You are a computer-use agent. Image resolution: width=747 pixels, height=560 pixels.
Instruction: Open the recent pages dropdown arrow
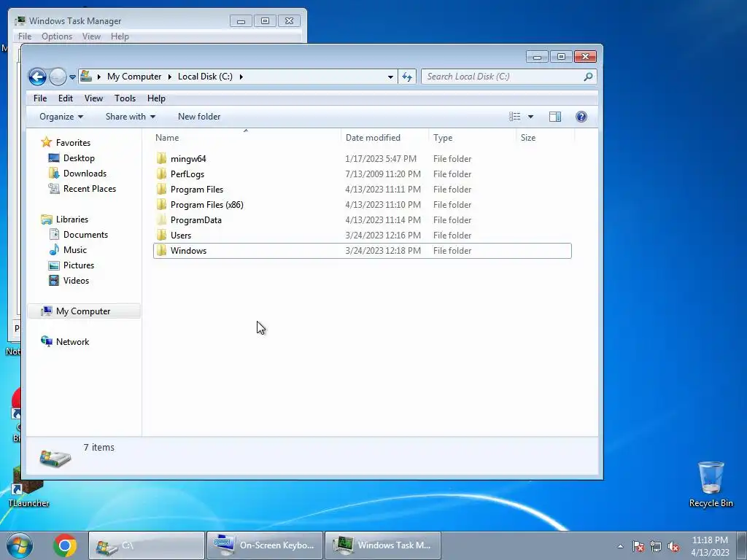(x=72, y=77)
